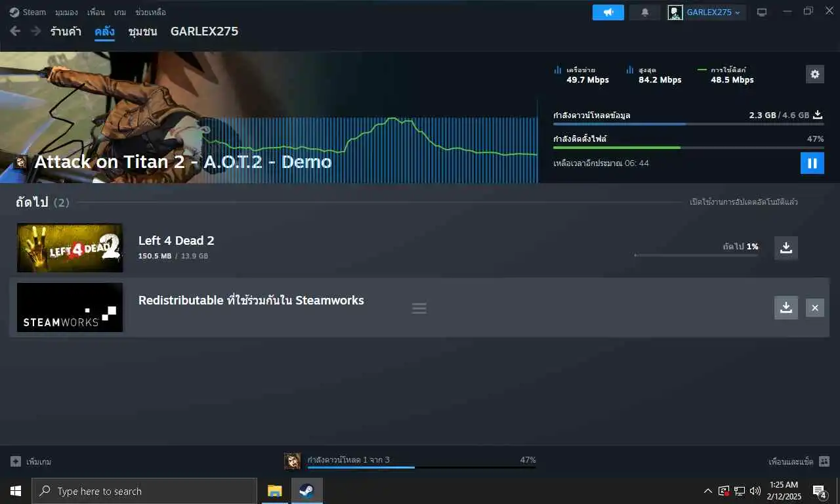Viewport: 840px width, 504px height.
Task: Switch to the คลัง (Library) tab
Action: [104, 31]
